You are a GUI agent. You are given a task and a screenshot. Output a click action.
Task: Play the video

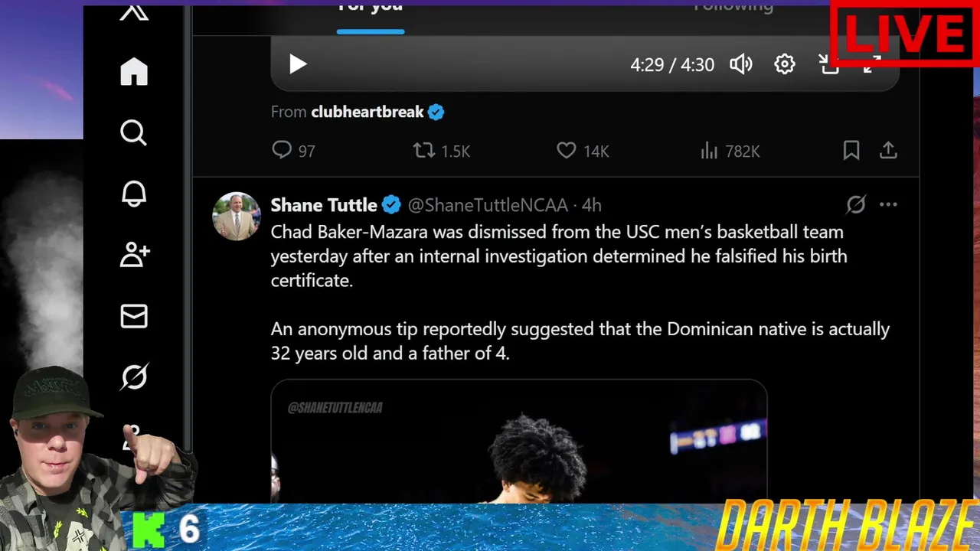point(298,64)
